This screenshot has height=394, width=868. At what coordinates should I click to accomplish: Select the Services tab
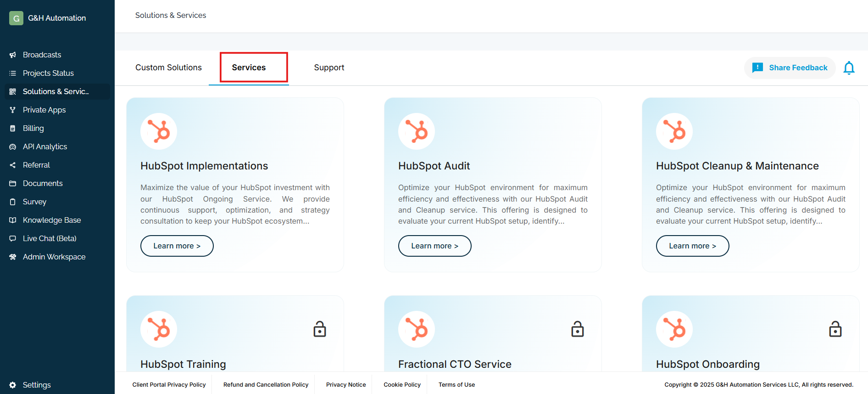249,68
